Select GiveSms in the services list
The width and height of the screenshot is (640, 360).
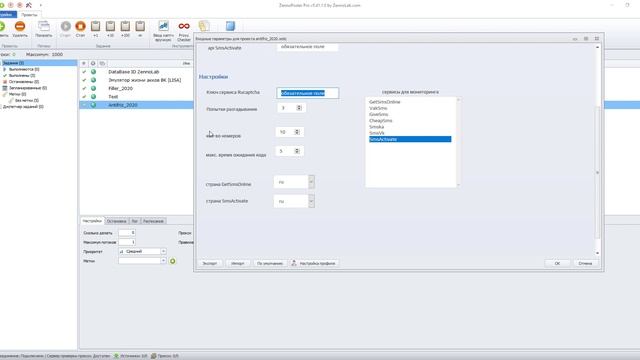378,114
